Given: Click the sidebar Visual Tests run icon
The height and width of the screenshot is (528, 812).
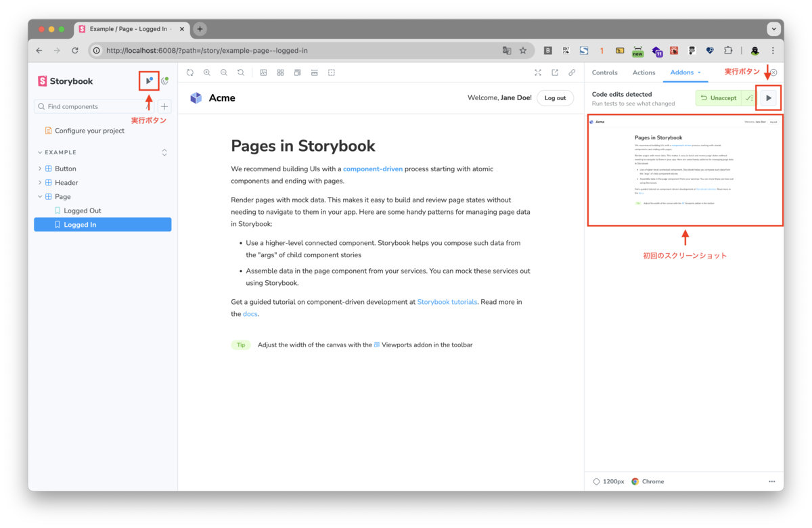Looking at the screenshot, I should pos(149,81).
